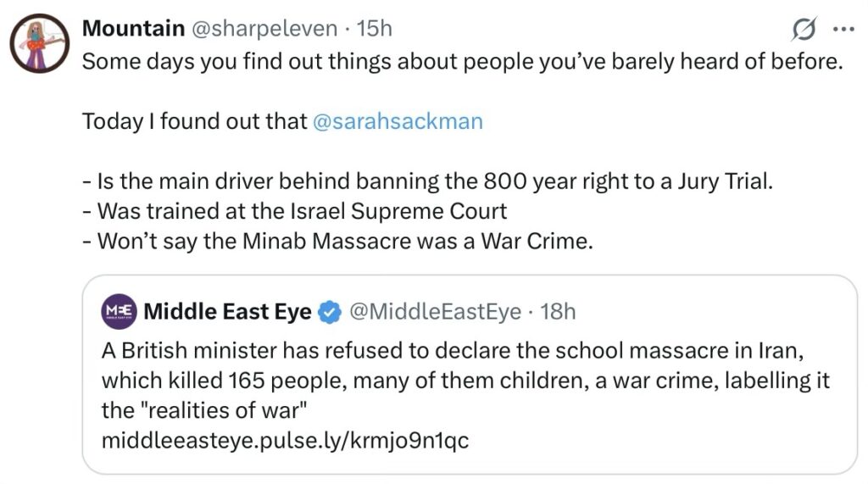The image size is (868, 484).
Task: Click the Middle East Eye logo avatar
Action: point(117,312)
